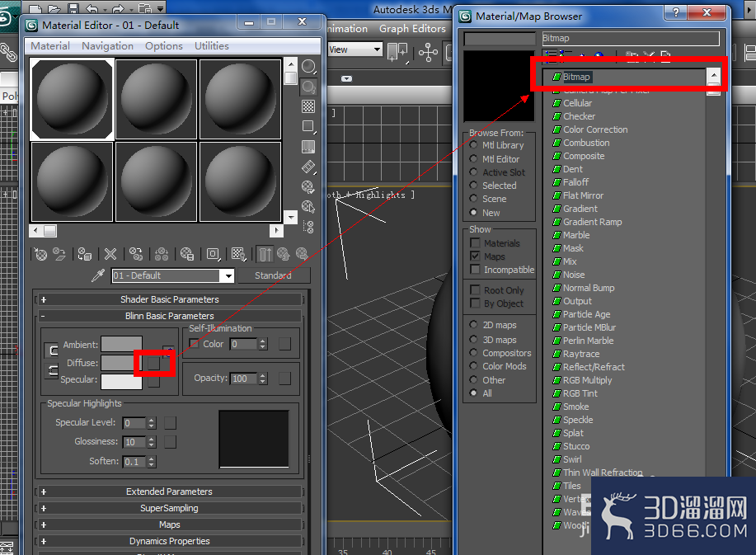Click the Opacity spinner arrows
This screenshot has height=555, width=756.
point(263,379)
